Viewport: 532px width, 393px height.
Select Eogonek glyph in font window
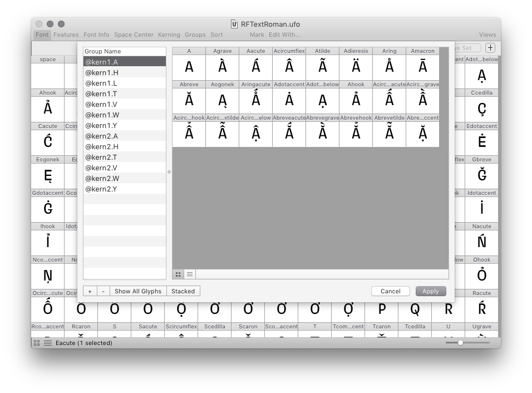(47, 173)
